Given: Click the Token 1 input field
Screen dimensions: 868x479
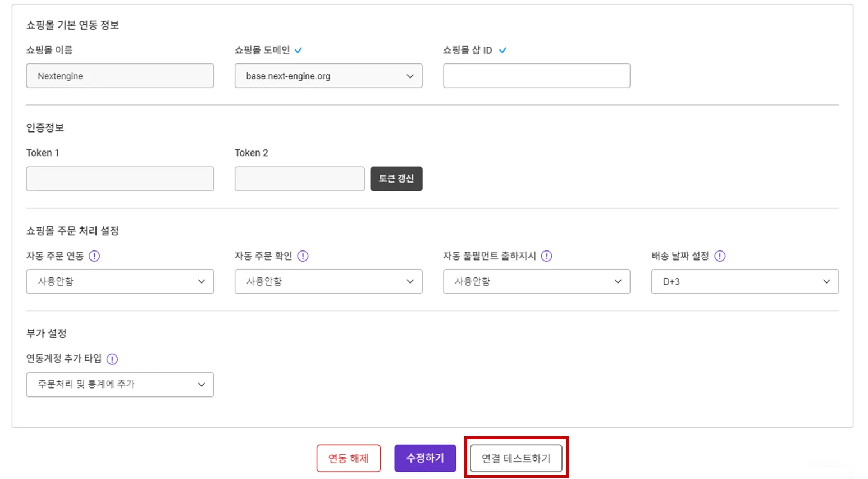Looking at the screenshot, I should [120, 179].
